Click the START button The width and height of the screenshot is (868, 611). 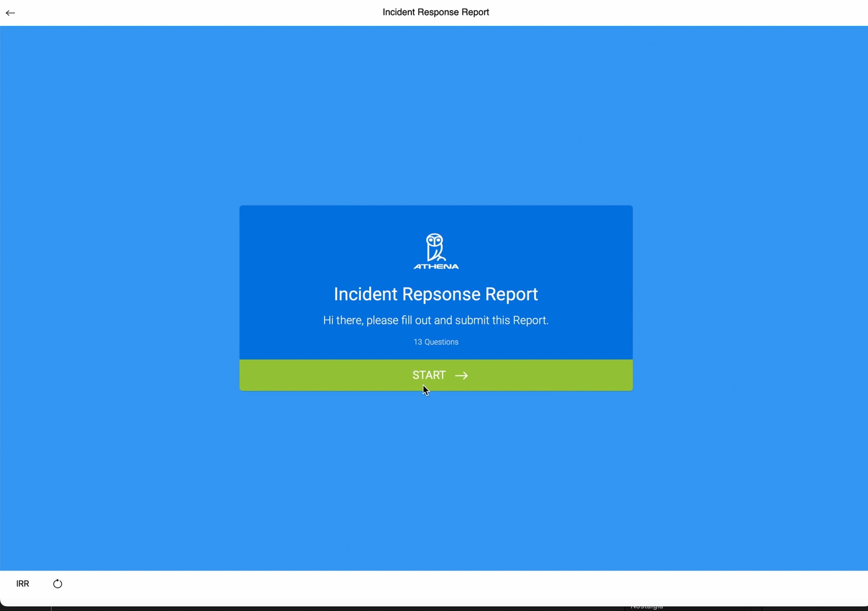click(x=436, y=375)
